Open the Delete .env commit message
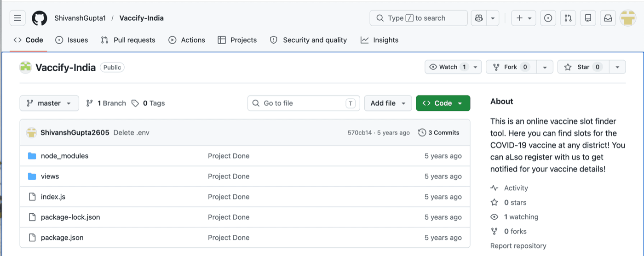Viewport: 644px width, 256px height. pos(131,132)
